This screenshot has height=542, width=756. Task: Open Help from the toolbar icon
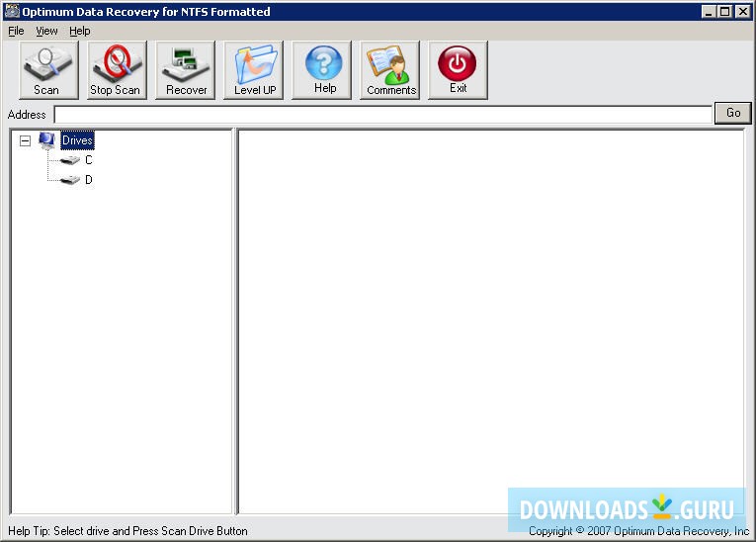point(321,70)
